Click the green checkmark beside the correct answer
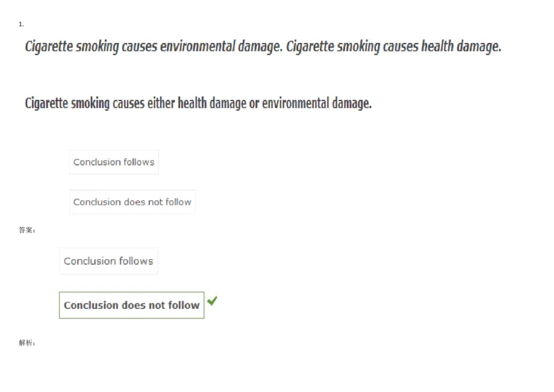The width and height of the screenshot is (554, 392). [x=213, y=301]
